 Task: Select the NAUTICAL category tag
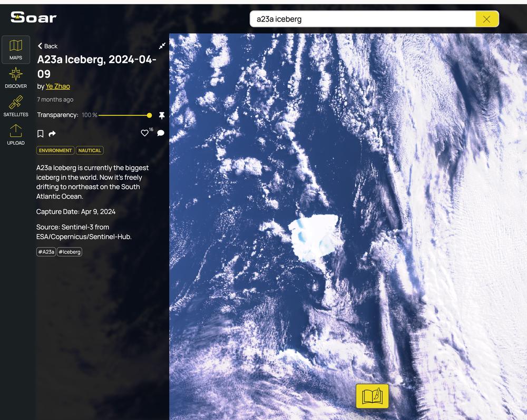(x=90, y=151)
